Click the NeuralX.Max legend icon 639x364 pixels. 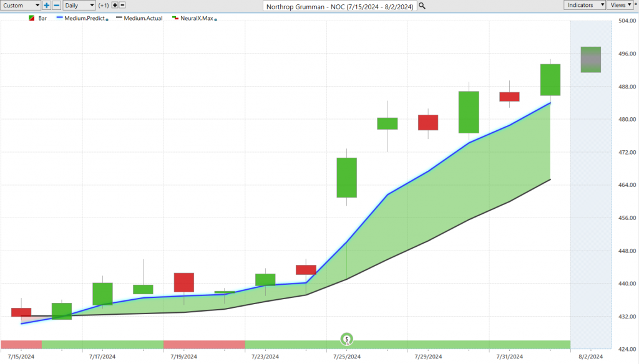(x=175, y=19)
